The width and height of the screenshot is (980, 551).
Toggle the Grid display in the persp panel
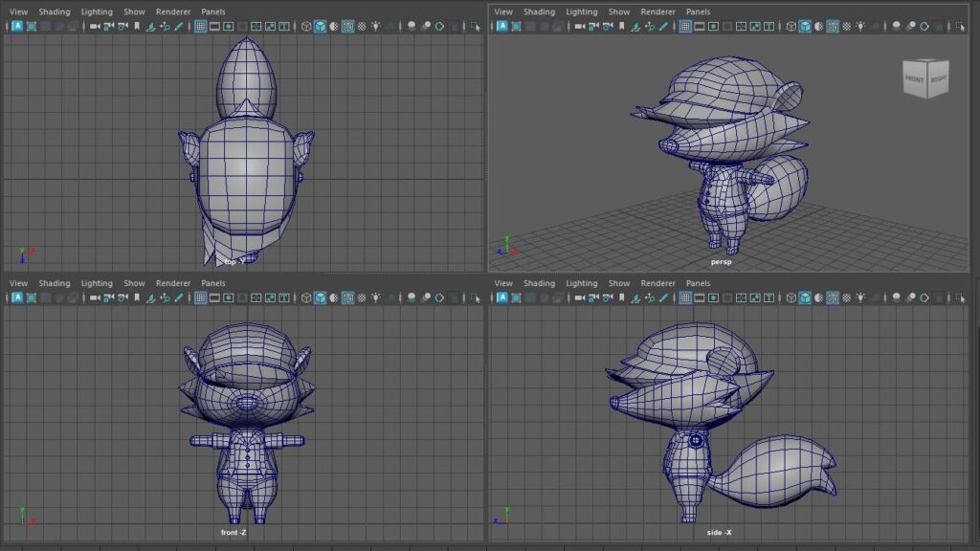(x=685, y=26)
